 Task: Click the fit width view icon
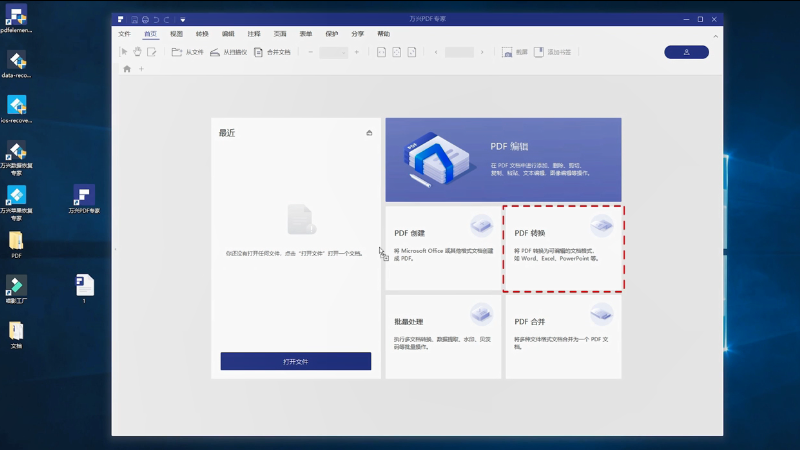click(381, 52)
